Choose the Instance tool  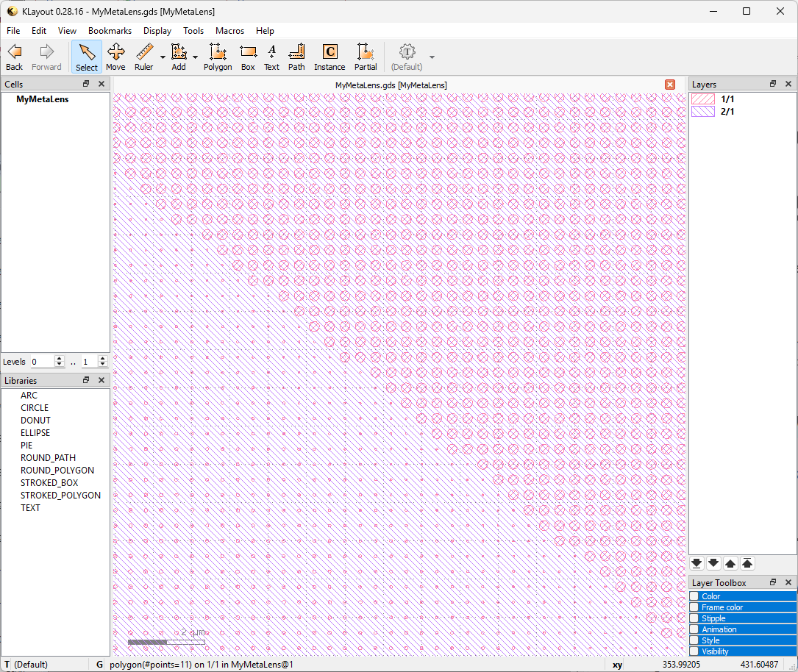pos(329,57)
